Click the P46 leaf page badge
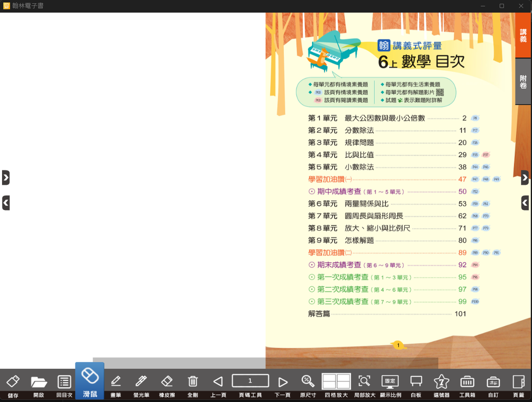The width and height of the screenshot is (532, 402). pyautogui.click(x=486, y=167)
